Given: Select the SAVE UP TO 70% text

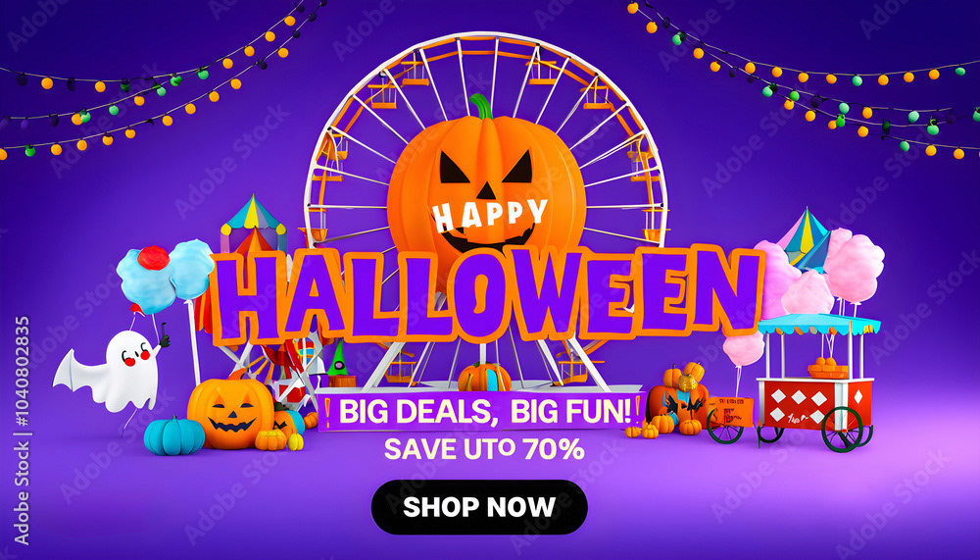Looking at the screenshot, I should point(484,448).
